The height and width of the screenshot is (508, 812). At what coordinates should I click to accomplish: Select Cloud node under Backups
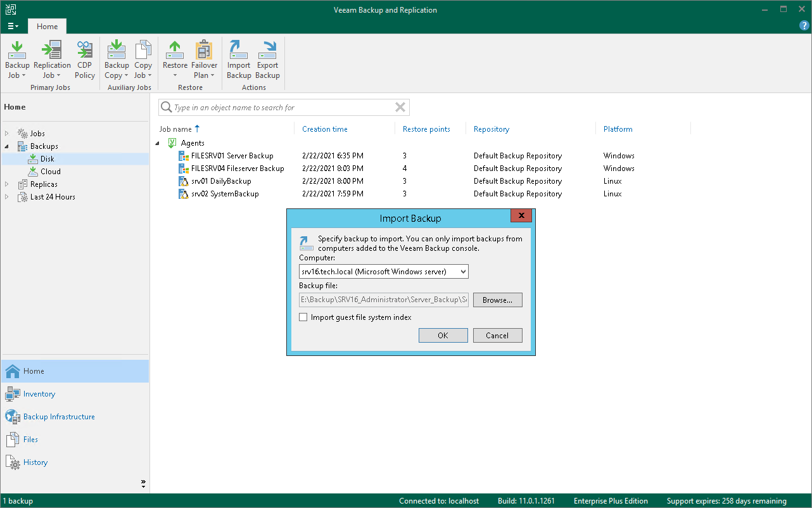pos(51,172)
